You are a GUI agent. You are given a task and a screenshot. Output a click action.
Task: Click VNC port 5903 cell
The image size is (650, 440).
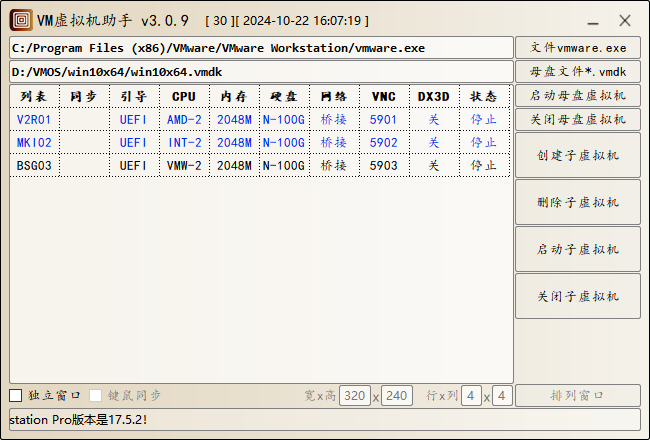[x=384, y=166]
